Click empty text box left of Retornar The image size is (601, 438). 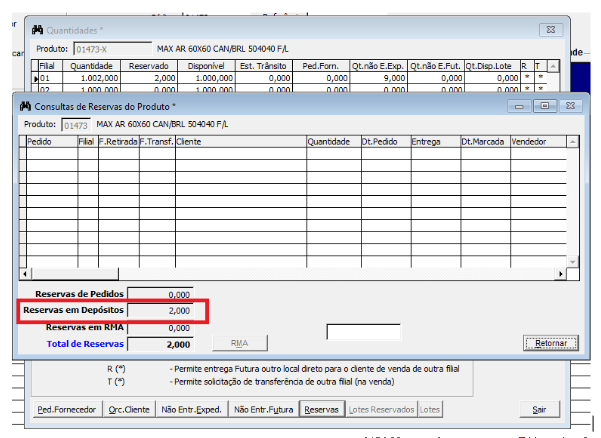tap(363, 332)
